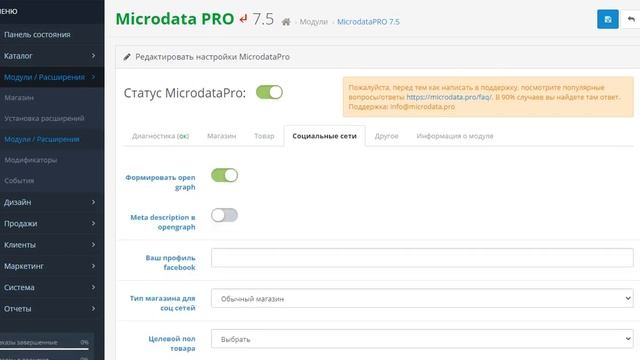Expand the Система sidebar menu

(x=52, y=287)
